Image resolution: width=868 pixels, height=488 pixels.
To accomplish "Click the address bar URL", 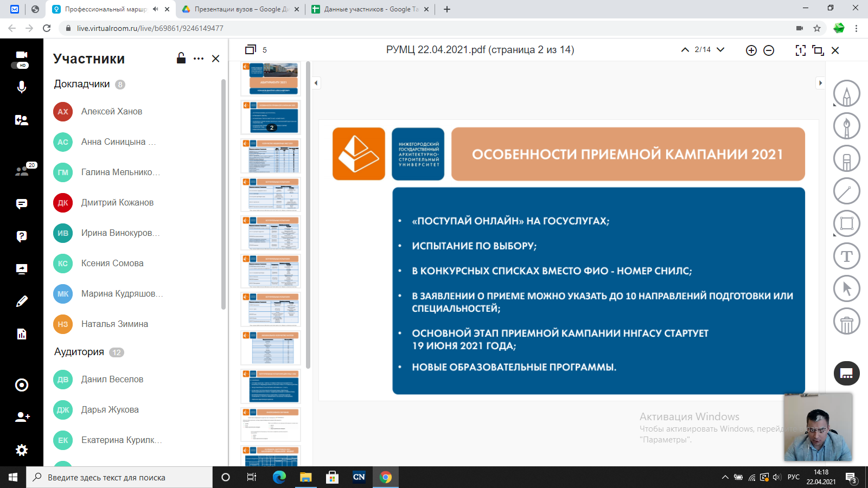I will (x=150, y=28).
